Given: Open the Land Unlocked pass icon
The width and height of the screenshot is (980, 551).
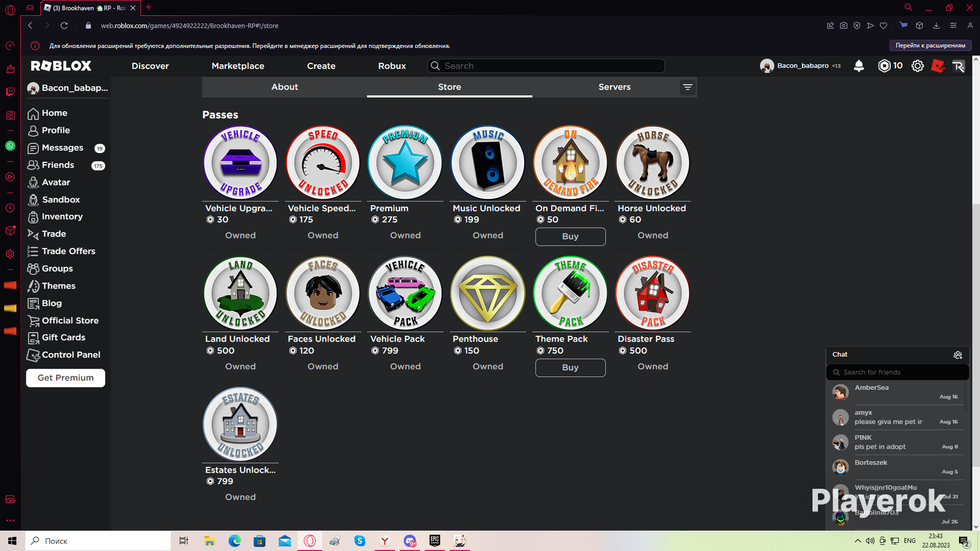Looking at the screenshot, I should click(240, 293).
